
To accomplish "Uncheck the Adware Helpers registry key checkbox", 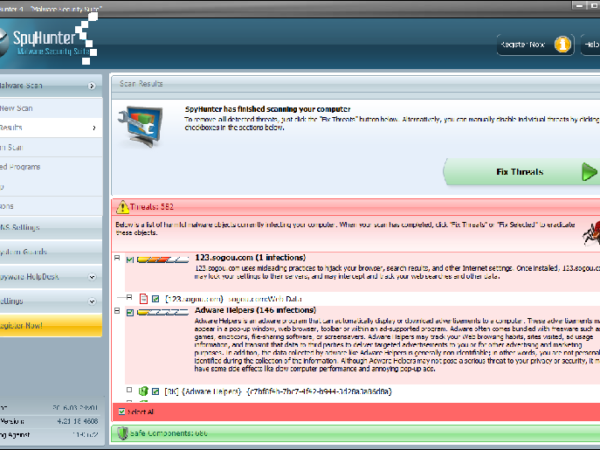I will point(155,391).
